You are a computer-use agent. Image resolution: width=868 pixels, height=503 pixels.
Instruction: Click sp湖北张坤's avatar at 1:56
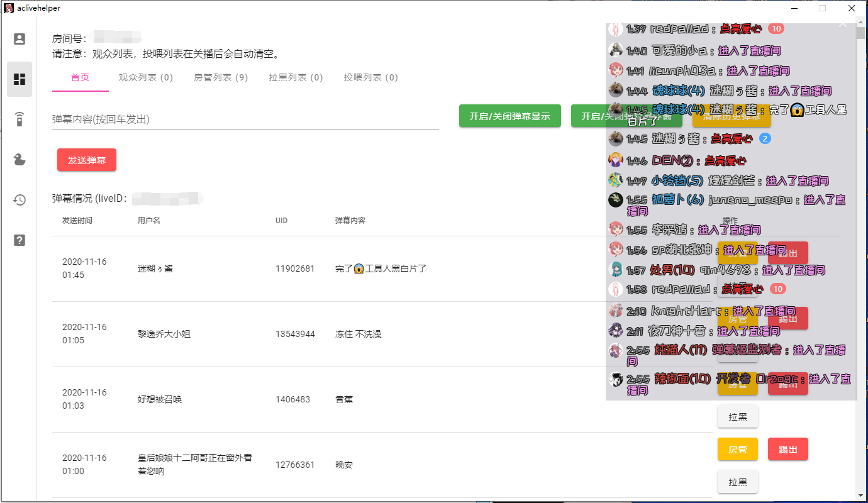(x=616, y=249)
